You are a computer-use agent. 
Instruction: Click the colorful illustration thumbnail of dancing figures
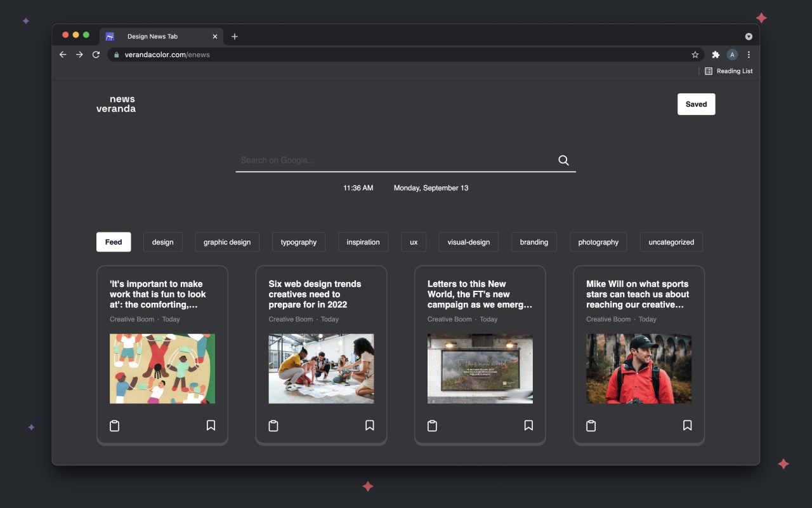[x=162, y=368]
